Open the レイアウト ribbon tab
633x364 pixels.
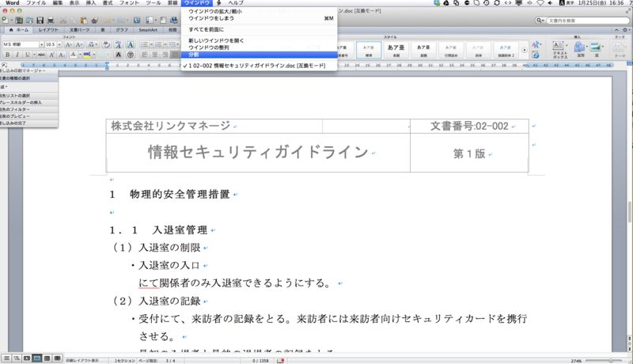pos(48,30)
